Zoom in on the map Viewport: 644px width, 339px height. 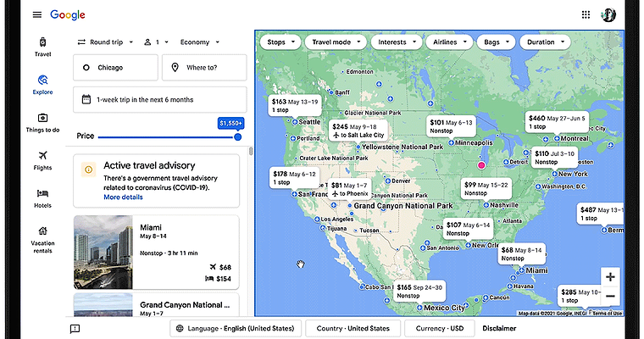click(610, 276)
